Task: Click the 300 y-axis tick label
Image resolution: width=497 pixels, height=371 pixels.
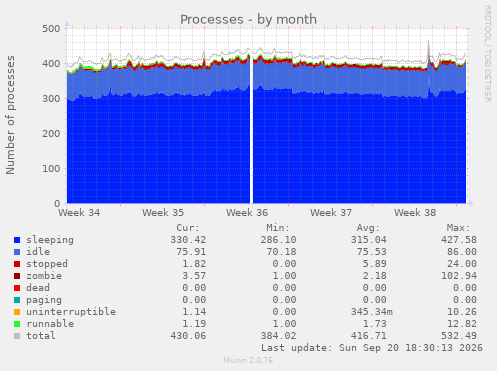Action: pos(51,99)
